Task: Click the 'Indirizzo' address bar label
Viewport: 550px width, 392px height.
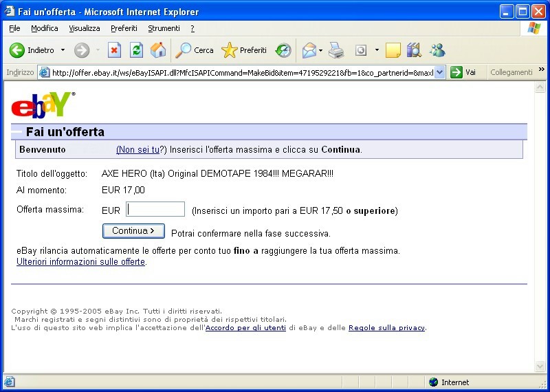Action: (x=21, y=73)
